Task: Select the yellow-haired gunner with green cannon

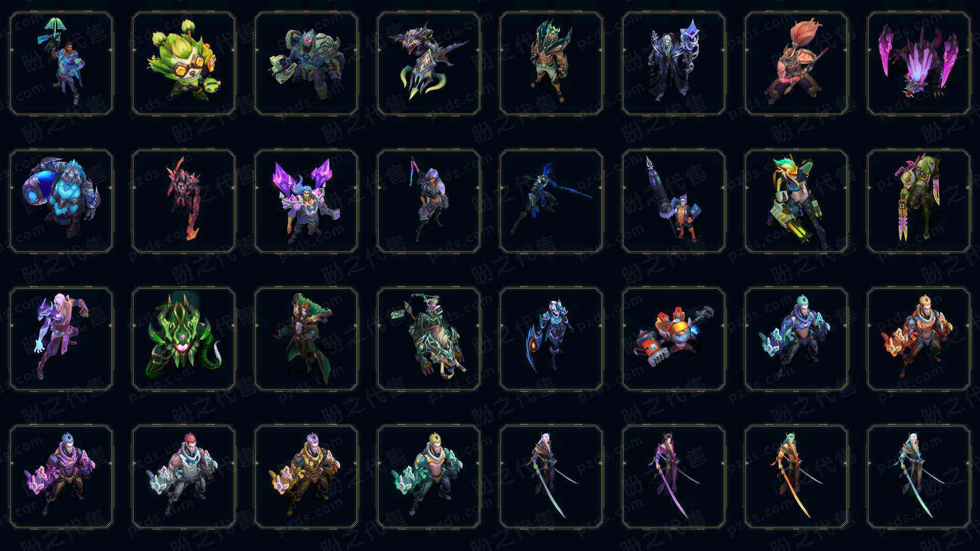Action: [x=796, y=201]
